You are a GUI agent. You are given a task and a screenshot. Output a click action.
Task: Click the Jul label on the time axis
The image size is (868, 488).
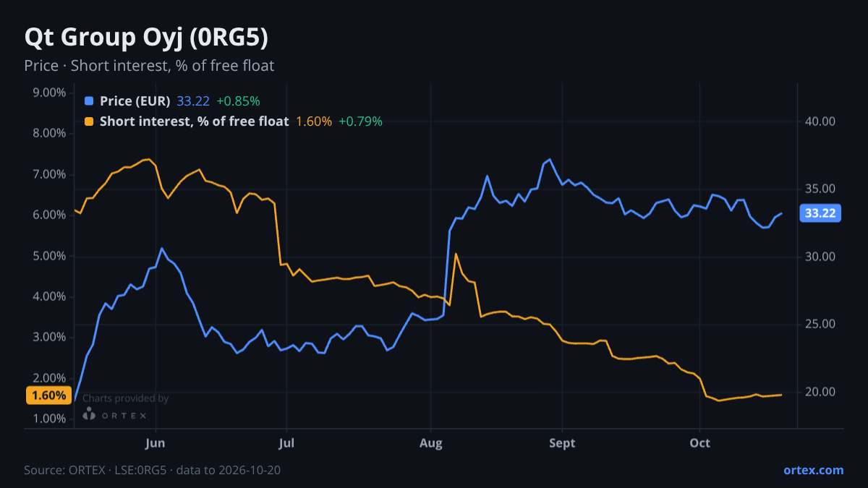tap(287, 443)
